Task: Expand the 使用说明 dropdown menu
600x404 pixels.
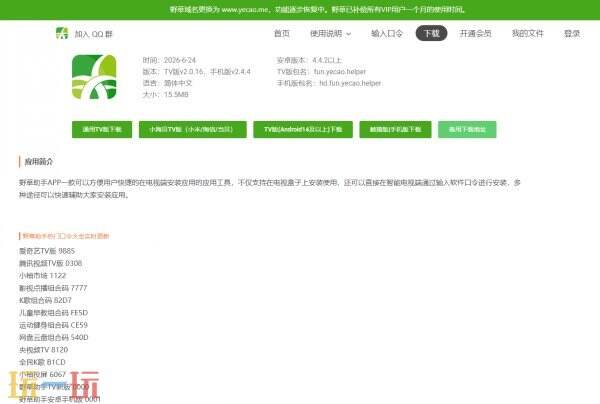Action: 330,33
